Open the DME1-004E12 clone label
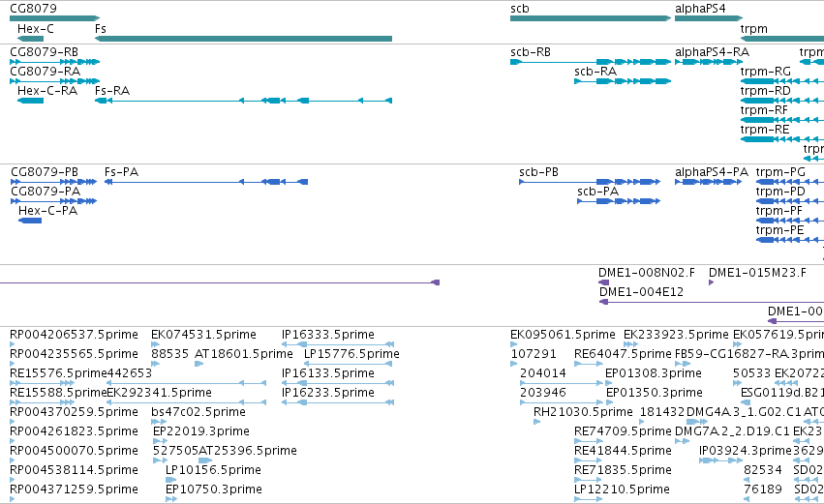Image resolution: width=824 pixels, height=504 pixels. (x=641, y=292)
